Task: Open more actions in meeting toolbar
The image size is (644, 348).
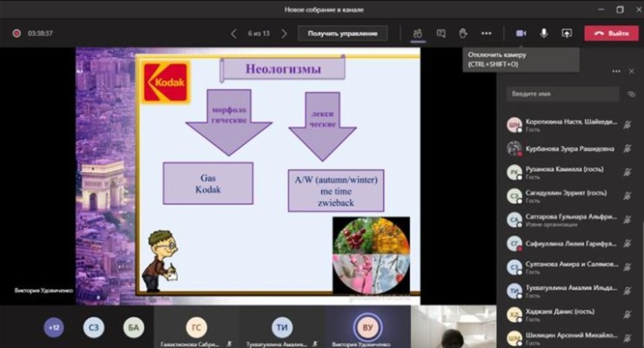Action: [x=486, y=33]
